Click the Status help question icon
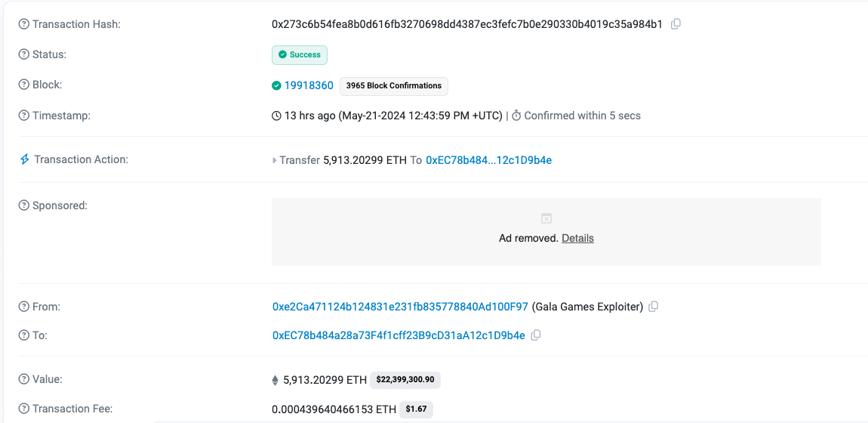This screenshot has width=868, height=423. [x=24, y=54]
